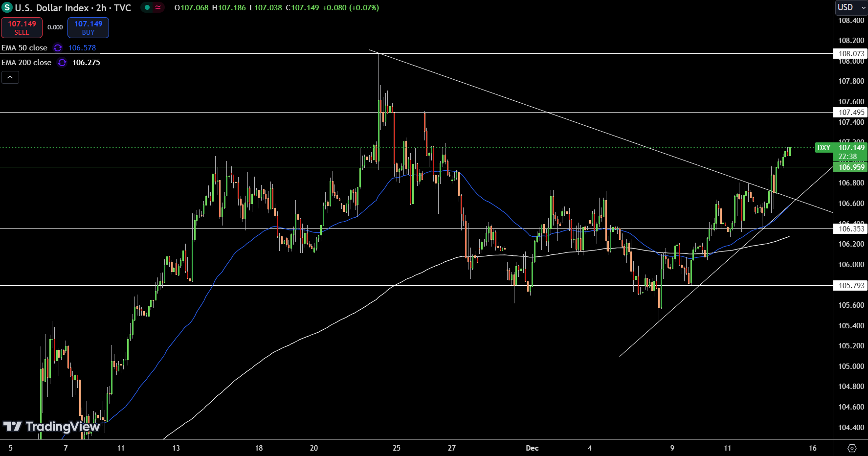Click the market open status green dot
868x456 pixels.
[147, 7]
